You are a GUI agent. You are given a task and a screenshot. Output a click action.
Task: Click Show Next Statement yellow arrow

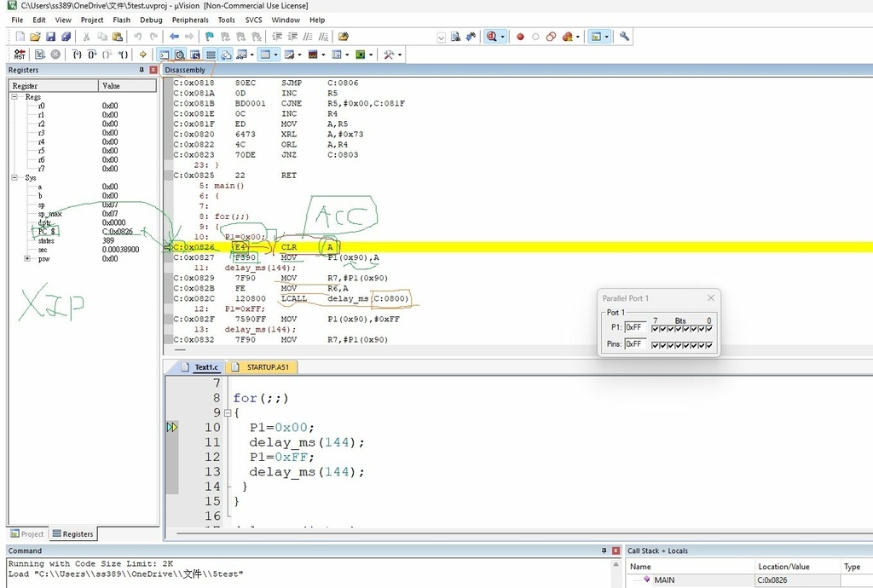point(142,55)
